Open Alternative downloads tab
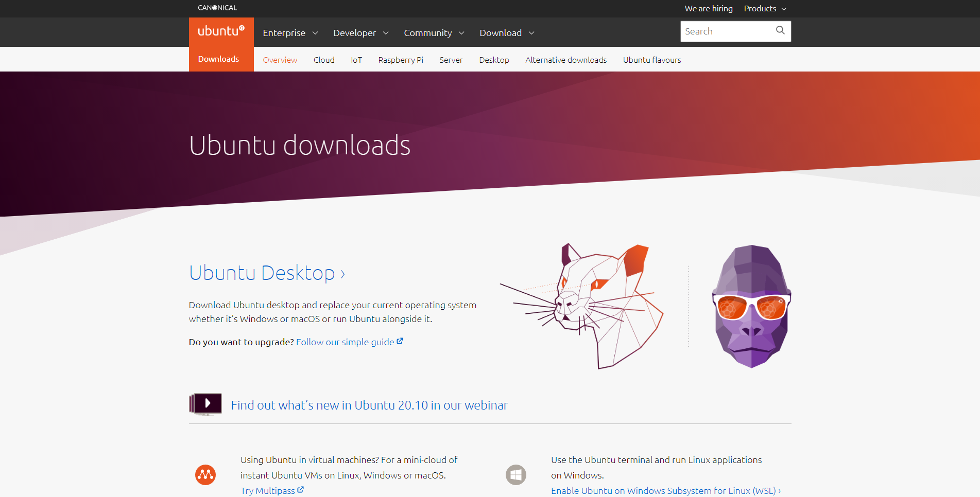The width and height of the screenshot is (980, 497). pyautogui.click(x=566, y=60)
